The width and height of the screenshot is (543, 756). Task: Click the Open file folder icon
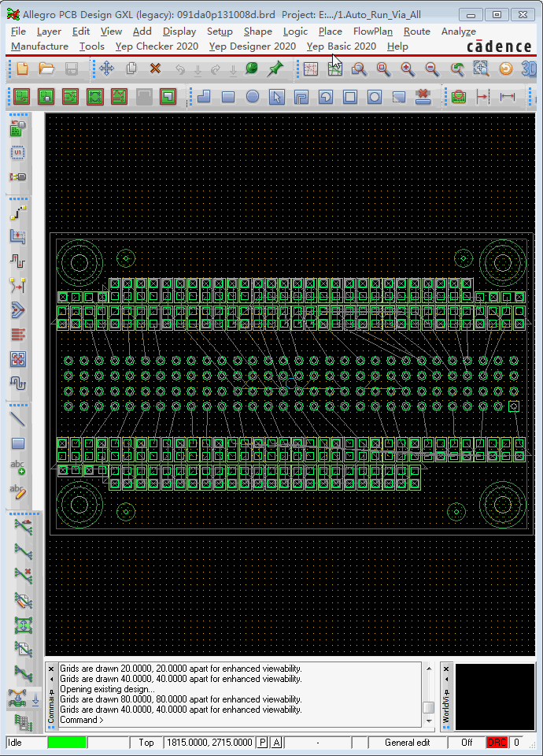coord(46,69)
